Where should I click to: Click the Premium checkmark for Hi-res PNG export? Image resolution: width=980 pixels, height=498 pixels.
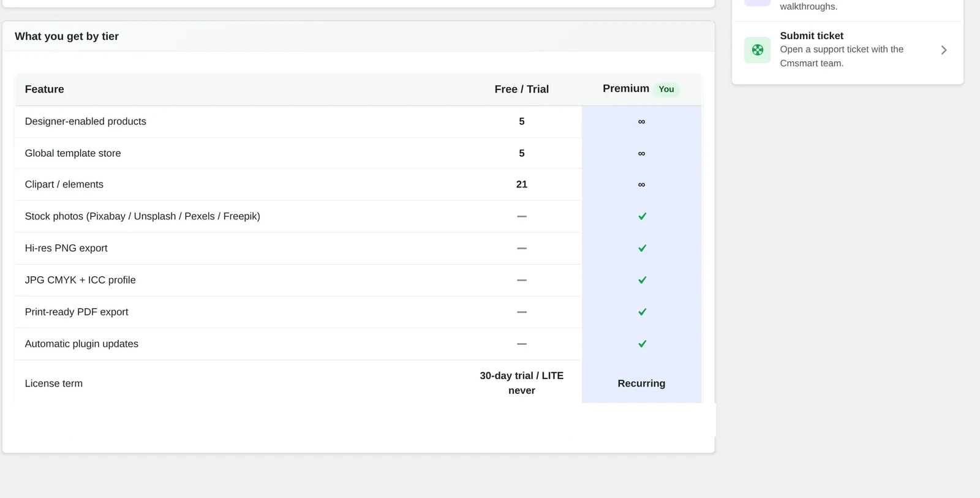pos(642,248)
